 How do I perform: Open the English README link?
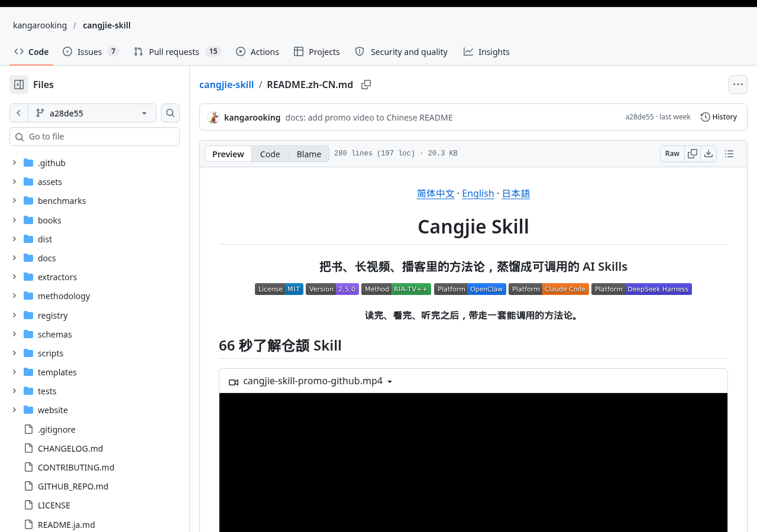(x=478, y=193)
